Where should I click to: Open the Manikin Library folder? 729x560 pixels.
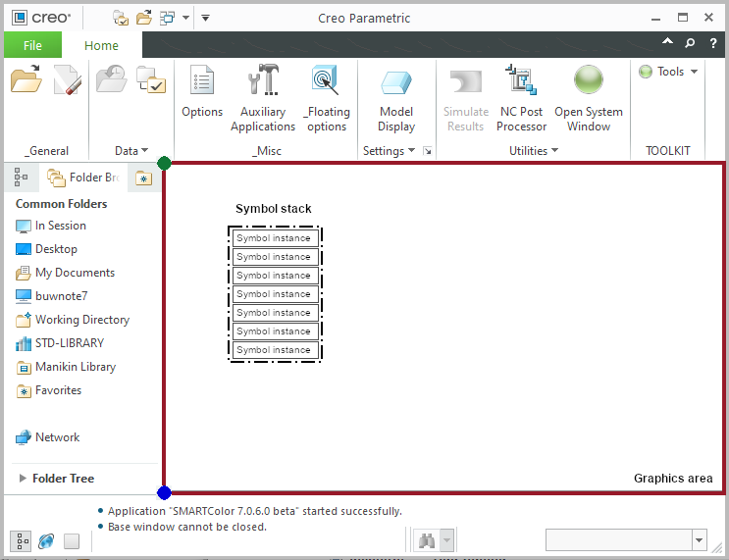(75, 367)
